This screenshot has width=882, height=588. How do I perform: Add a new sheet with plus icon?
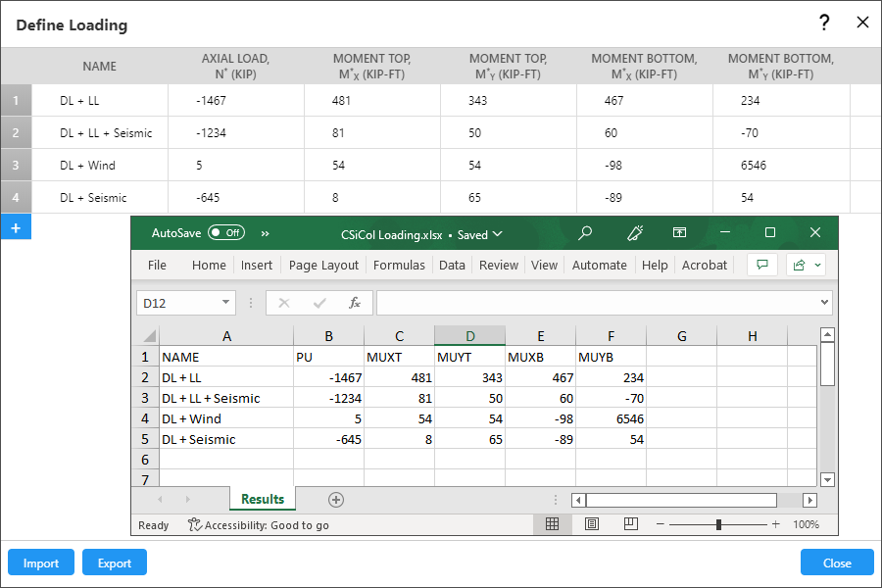click(x=336, y=500)
